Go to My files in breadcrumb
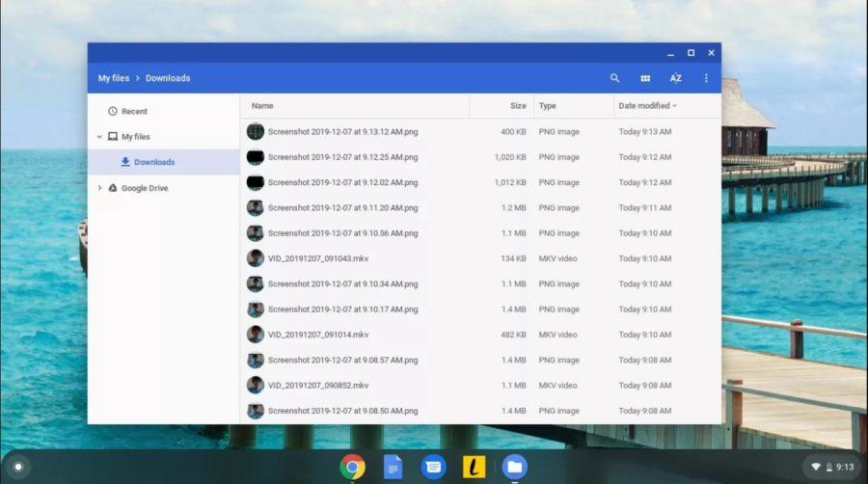 114,78
